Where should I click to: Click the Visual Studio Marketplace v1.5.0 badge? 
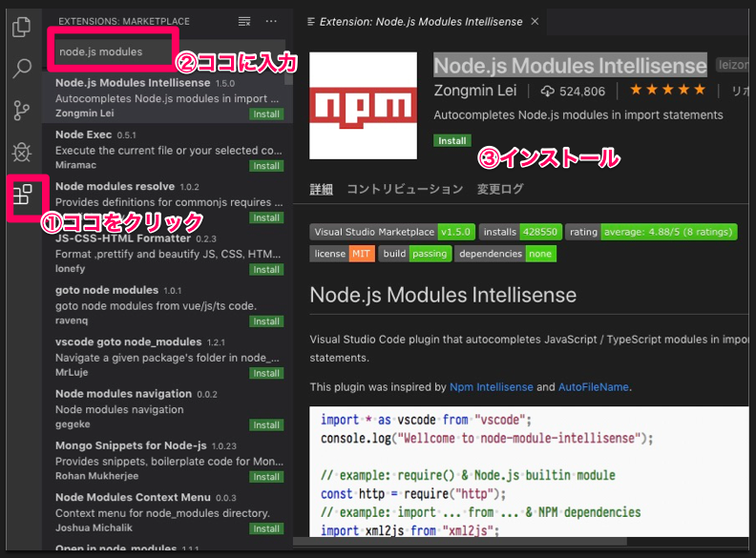[x=392, y=232]
